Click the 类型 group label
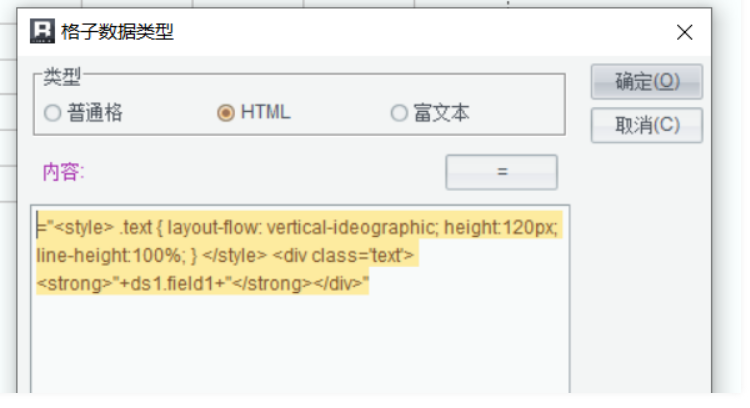The image size is (750, 408). tap(62, 76)
